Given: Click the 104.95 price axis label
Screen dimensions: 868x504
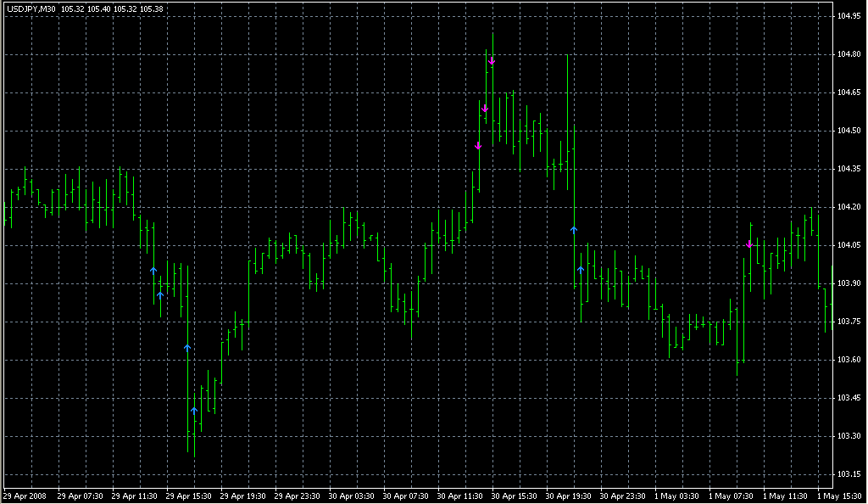Looking at the screenshot, I should pyautogui.click(x=849, y=16).
